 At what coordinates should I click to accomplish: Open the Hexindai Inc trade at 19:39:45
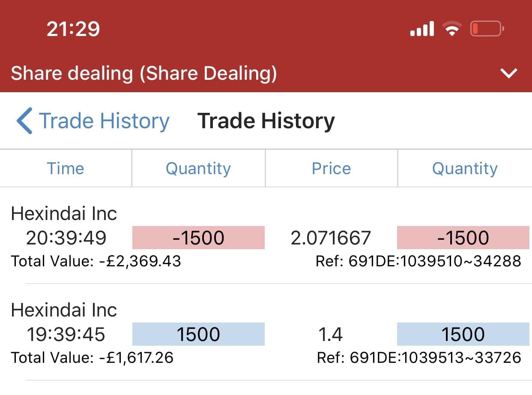(x=64, y=310)
